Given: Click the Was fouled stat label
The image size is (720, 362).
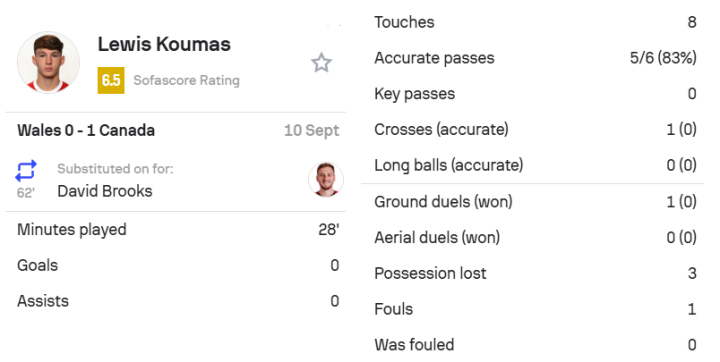Looking at the screenshot, I should [414, 345].
